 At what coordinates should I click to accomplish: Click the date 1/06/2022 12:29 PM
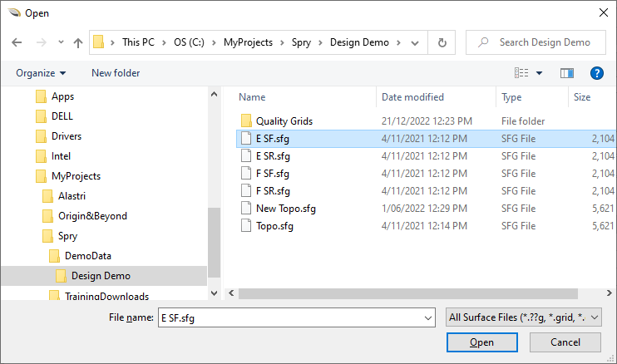click(424, 209)
